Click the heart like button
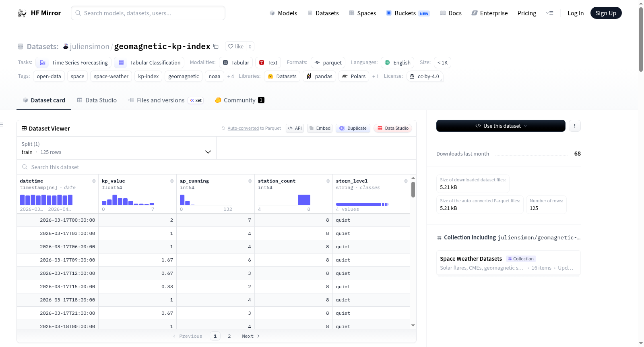Viewport: 644px width, 347px height. [235, 46]
